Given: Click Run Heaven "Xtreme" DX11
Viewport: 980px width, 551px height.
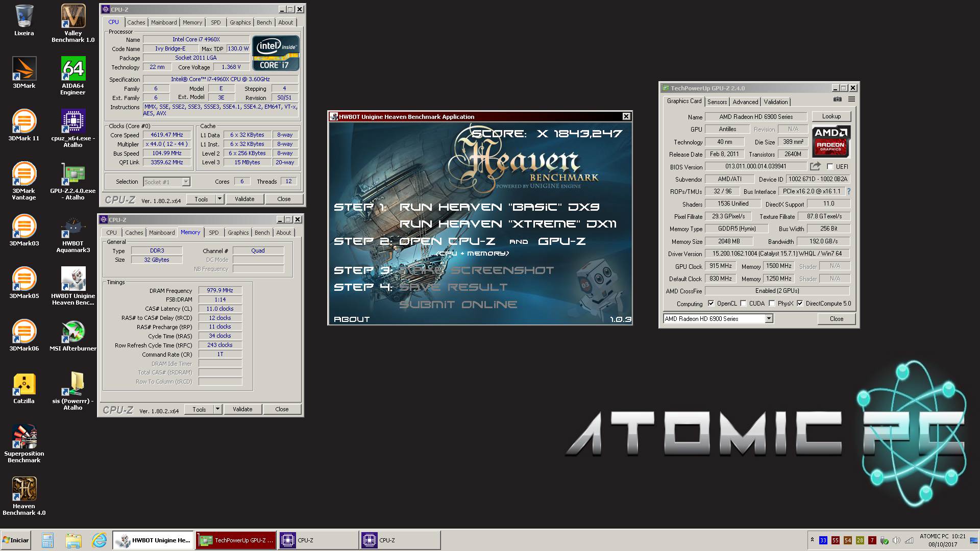Looking at the screenshot, I should click(x=508, y=224).
